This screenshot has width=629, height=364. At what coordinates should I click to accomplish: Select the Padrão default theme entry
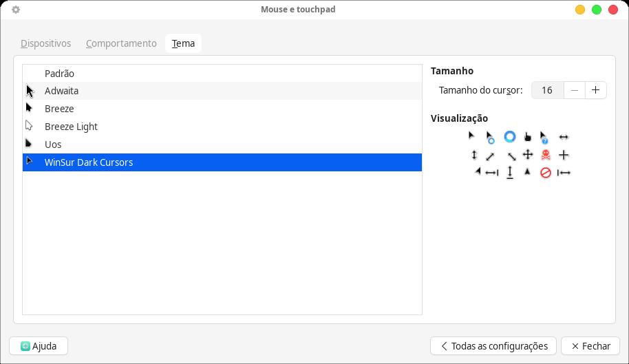59,74
